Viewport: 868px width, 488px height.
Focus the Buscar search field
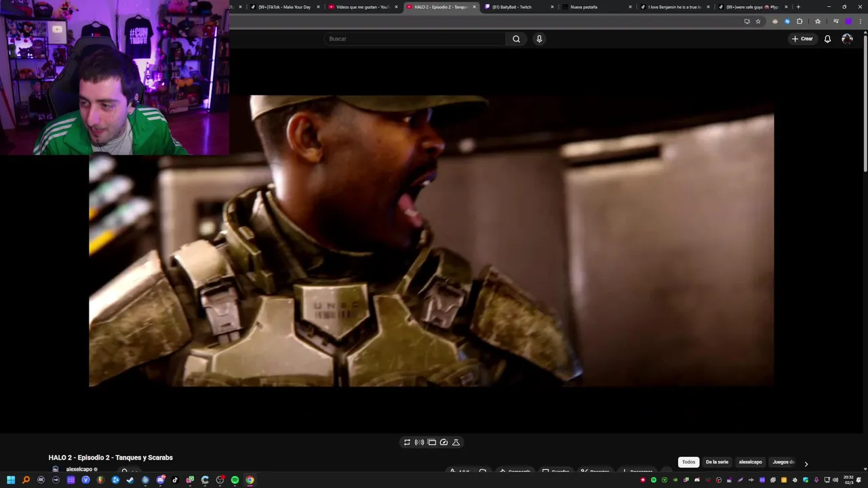click(415, 39)
